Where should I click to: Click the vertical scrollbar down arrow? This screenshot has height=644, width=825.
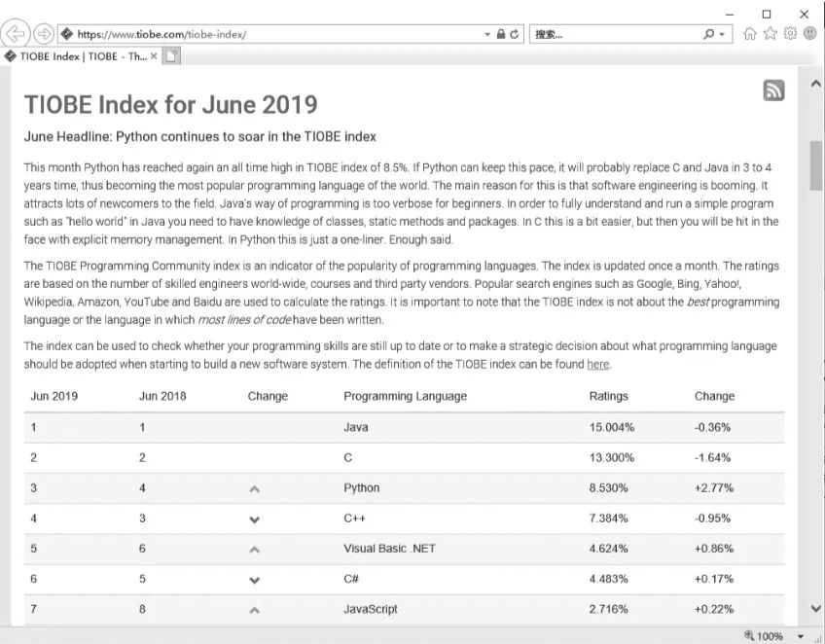coord(815,609)
